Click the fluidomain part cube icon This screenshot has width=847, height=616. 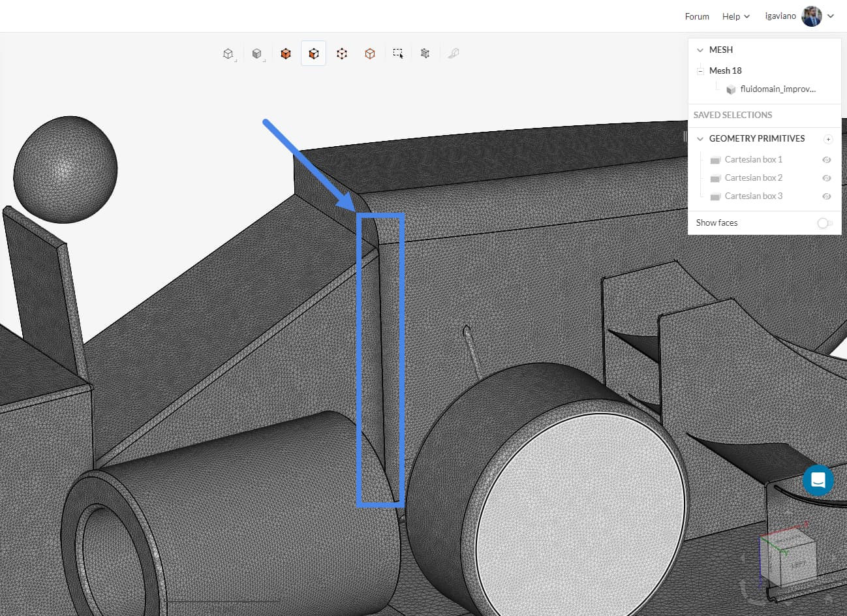[731, 89]
